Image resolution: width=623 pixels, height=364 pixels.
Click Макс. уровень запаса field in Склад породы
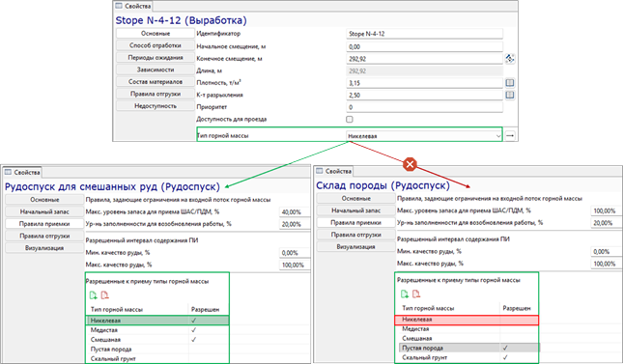[606, 211]
